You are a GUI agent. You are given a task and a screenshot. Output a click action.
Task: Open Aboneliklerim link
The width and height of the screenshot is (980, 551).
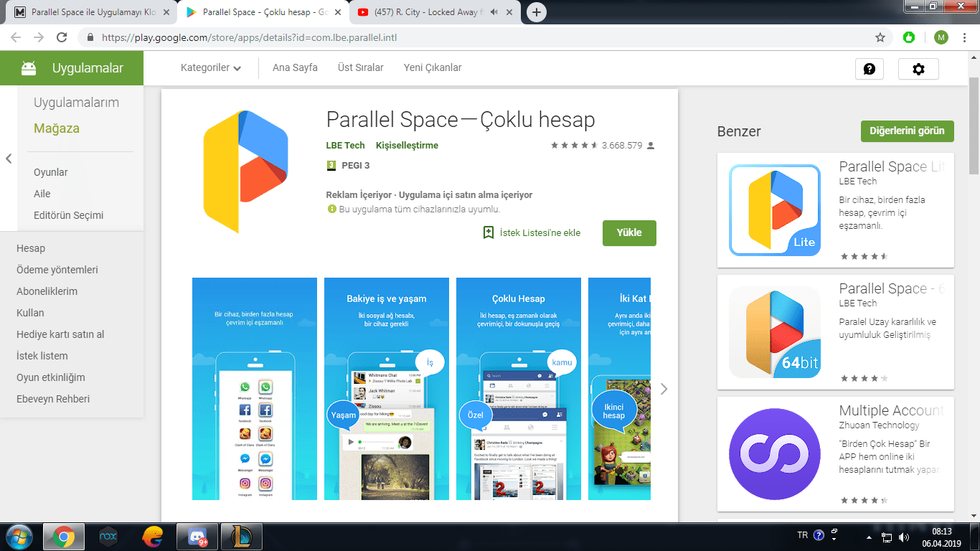(47, 291)
